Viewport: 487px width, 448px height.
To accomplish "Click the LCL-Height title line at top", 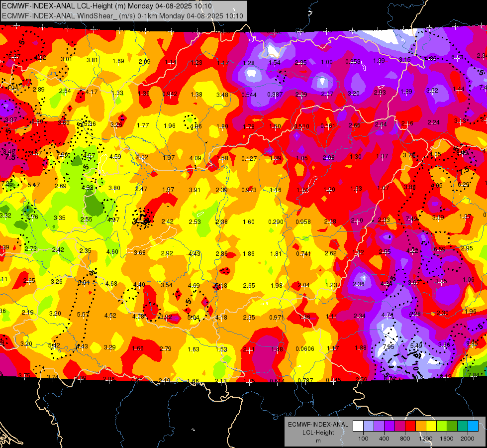I will pyautogui.click(x=107, y=6).
